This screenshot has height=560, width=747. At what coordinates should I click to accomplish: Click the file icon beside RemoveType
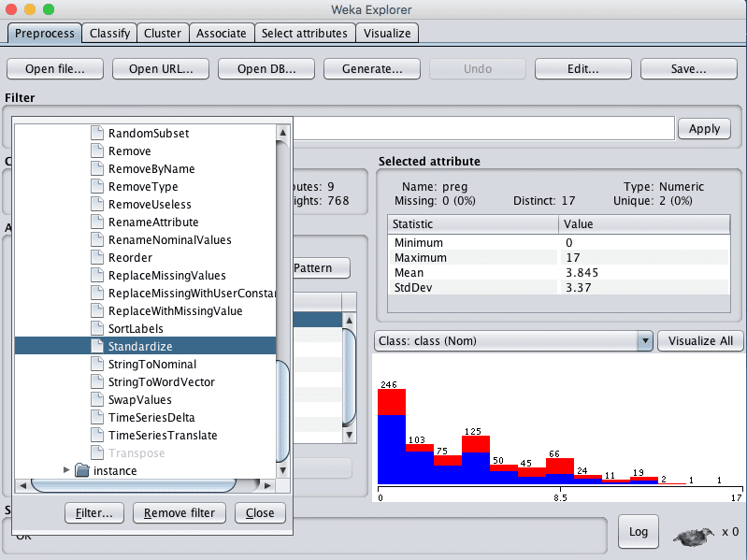point(97,186)
